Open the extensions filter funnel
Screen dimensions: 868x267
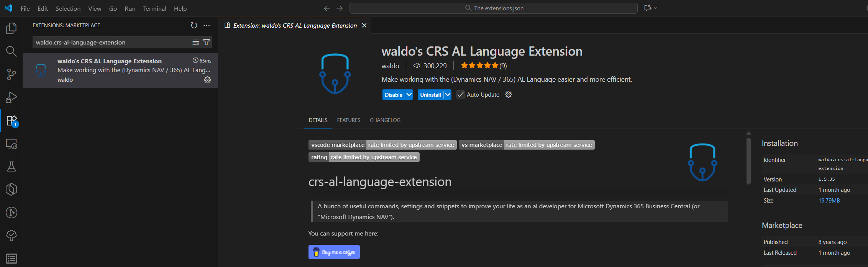coord(207,42)
